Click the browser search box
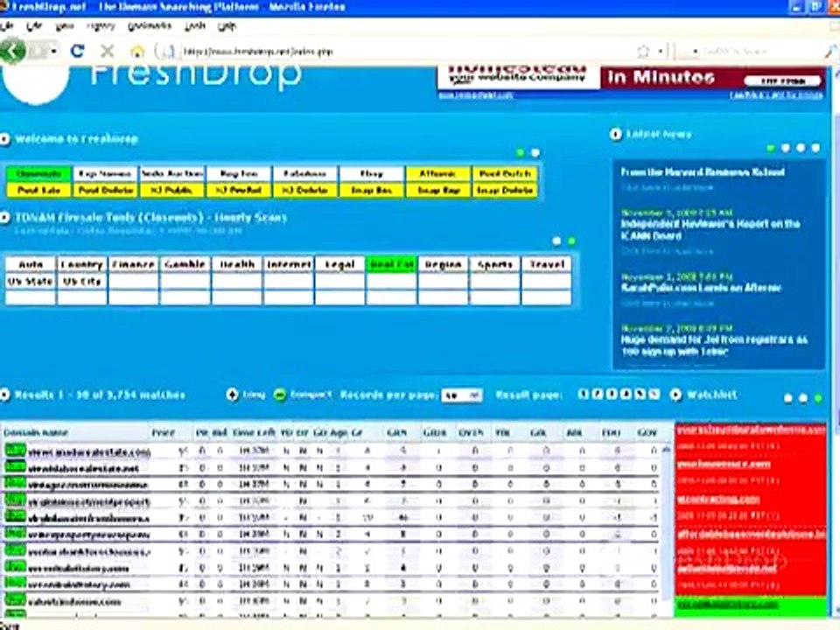 (x=755, y=52)
